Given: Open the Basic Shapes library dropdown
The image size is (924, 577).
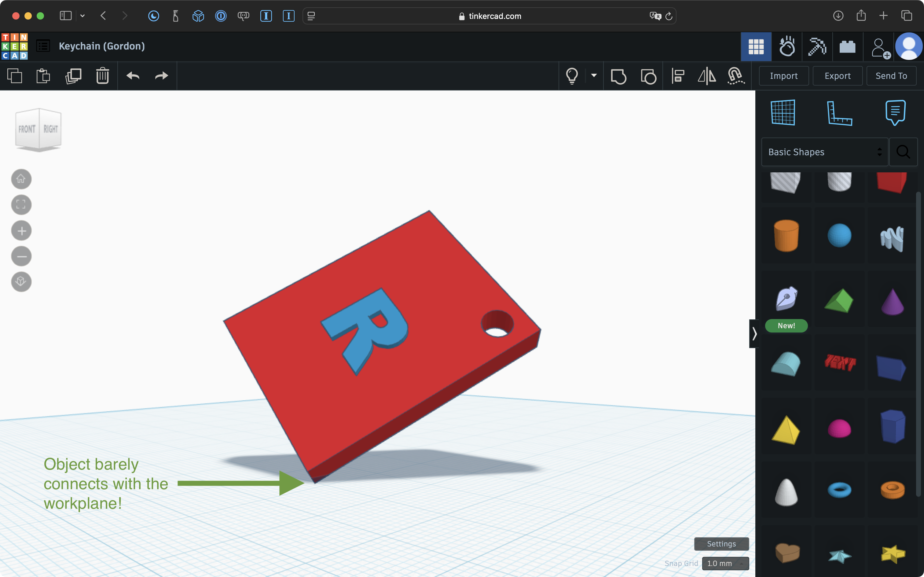Looking at the screenshot, I should pyautogui.click(x=824, y=152).
